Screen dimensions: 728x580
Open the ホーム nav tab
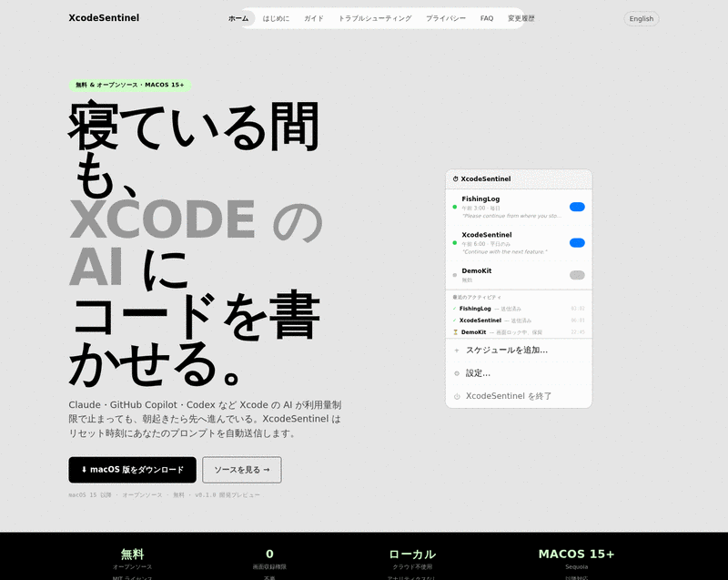(238, 18)
